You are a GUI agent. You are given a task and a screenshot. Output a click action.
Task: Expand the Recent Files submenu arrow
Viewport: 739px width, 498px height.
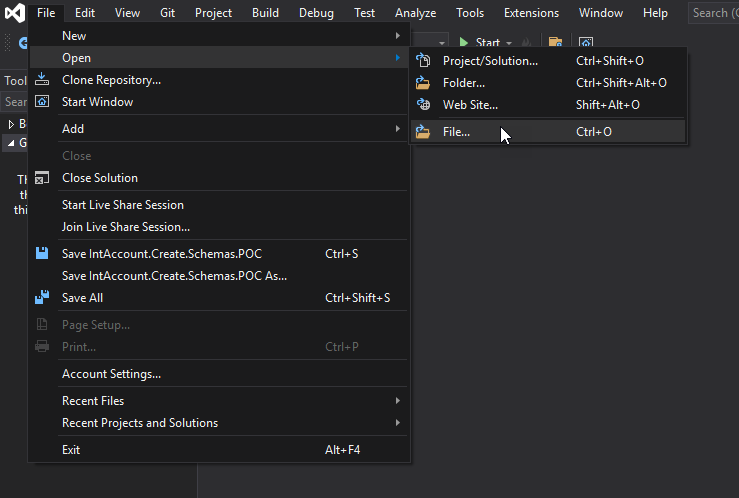(x=398, y=400)
